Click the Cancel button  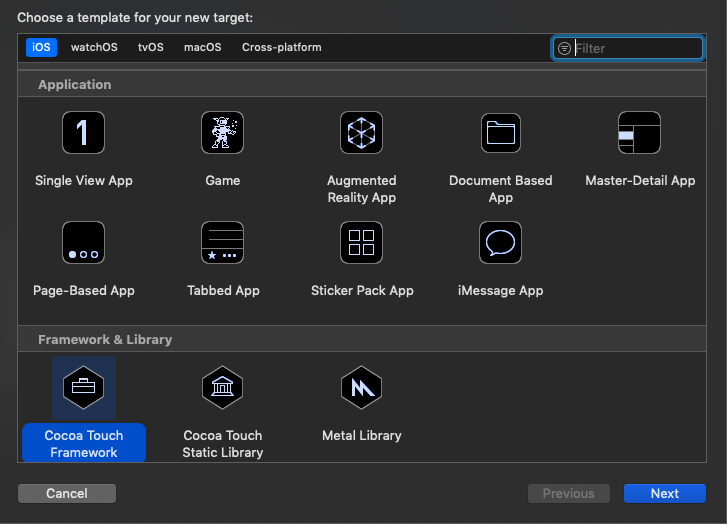[x=67, y=493]
